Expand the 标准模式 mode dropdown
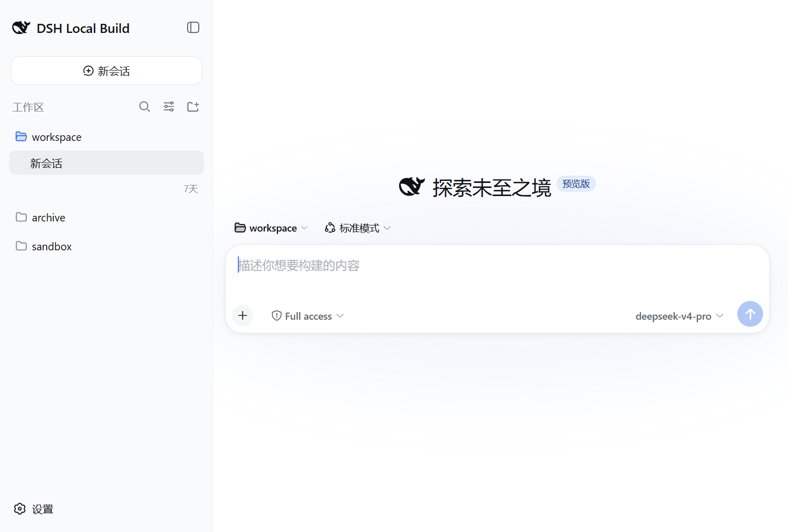788x532 pixels. click(x=358, y=228)
